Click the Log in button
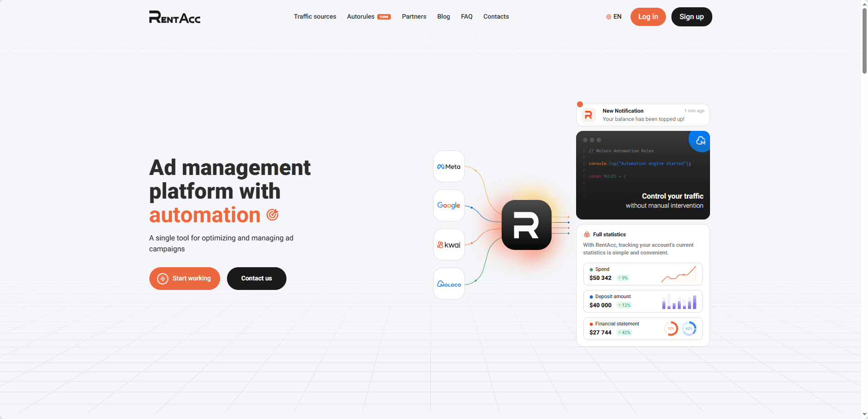 point(648,17)
